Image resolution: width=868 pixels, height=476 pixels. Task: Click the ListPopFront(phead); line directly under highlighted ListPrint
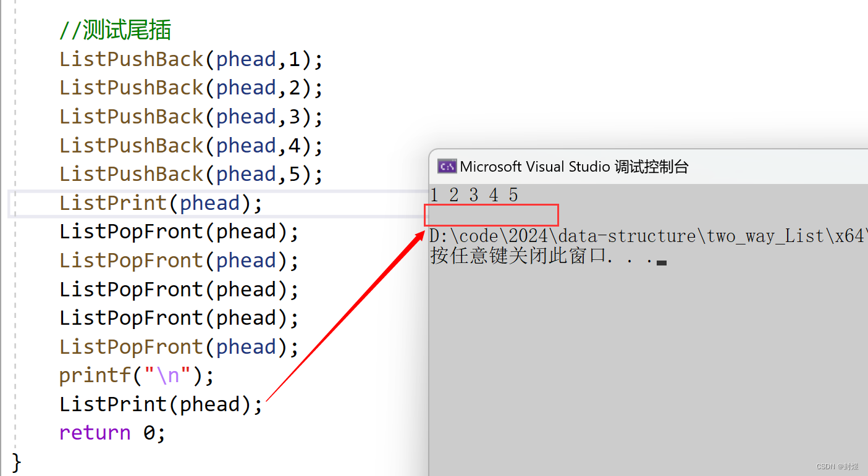click(x=179, y=232)
